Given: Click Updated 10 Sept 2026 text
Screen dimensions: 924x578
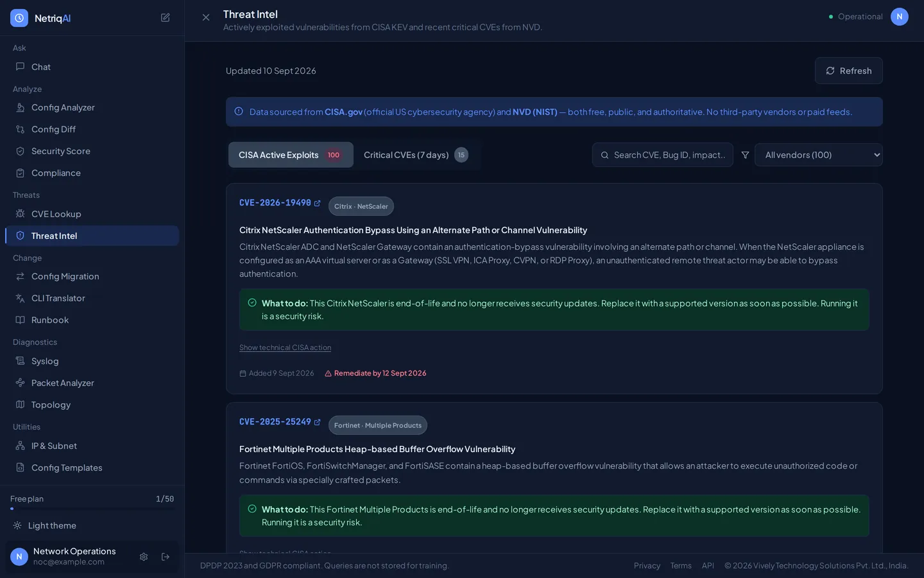Looking at the screenshot, I should click(x=271, y=71).
